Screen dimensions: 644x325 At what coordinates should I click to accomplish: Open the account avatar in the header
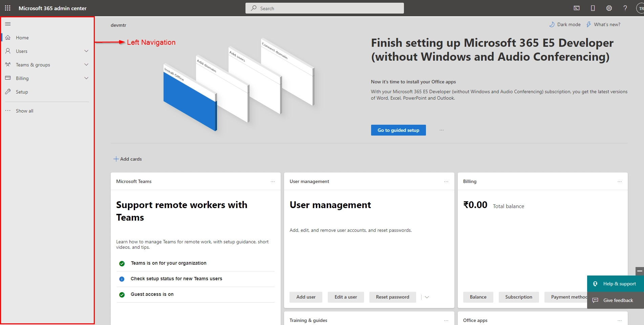click(640, 8)
